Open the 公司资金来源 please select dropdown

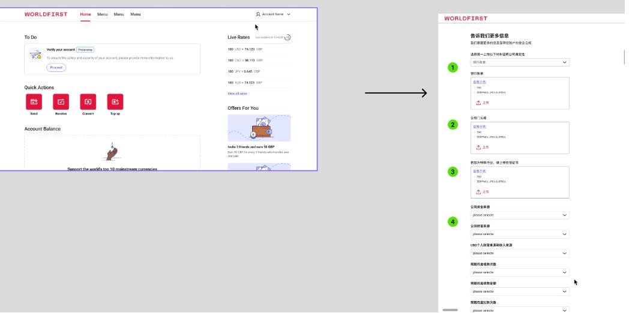520,215
